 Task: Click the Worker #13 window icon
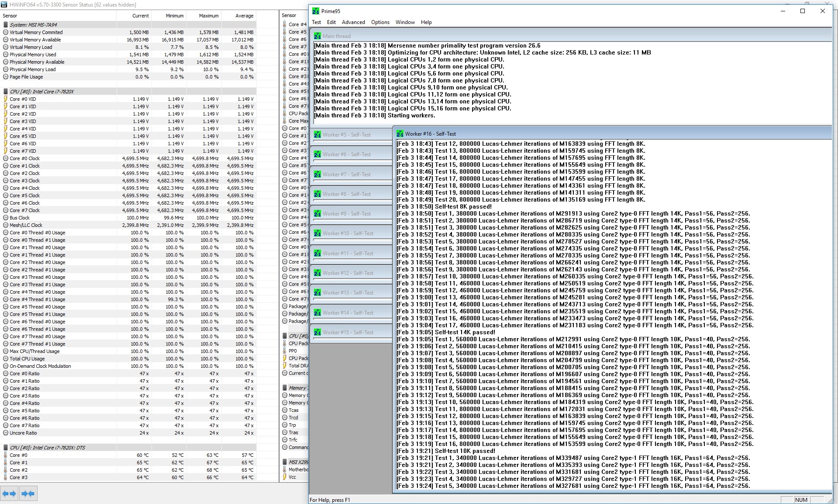click(317, 293)
